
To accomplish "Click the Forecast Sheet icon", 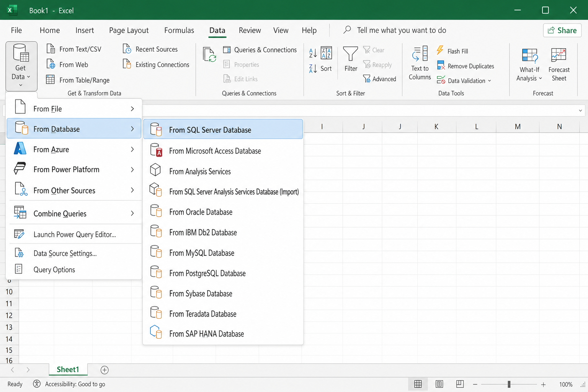I will [x=559, y=55].
